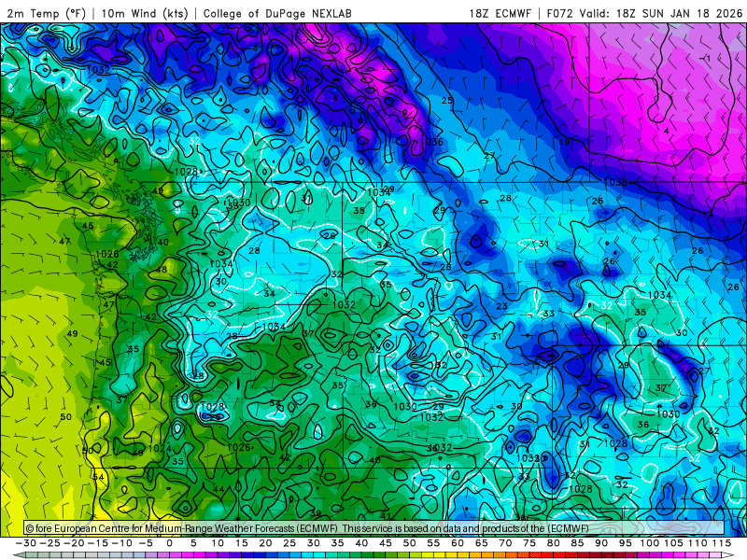Click the 60 label on color scale
Screen dimensions: 747x560
click(457, 543)
